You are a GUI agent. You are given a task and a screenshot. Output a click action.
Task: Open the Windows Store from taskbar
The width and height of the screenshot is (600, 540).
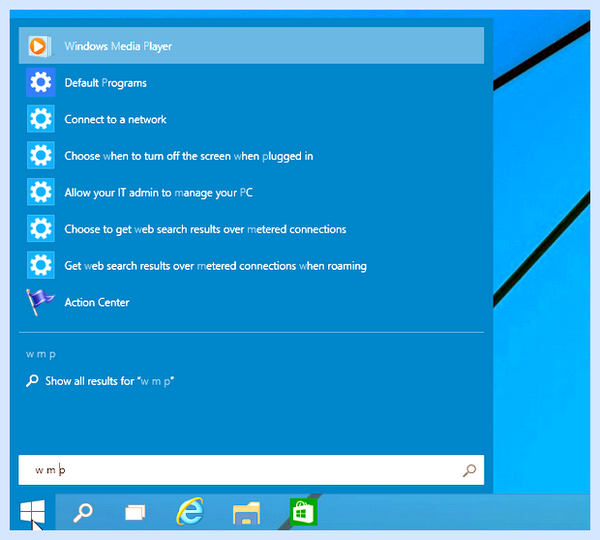click(x=303, y=512)
